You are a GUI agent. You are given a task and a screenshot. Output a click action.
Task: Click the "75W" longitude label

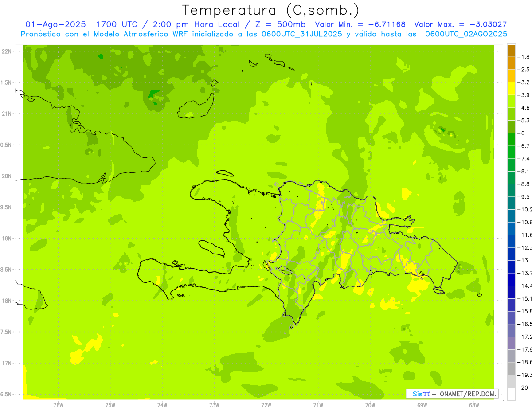(110, 405)
